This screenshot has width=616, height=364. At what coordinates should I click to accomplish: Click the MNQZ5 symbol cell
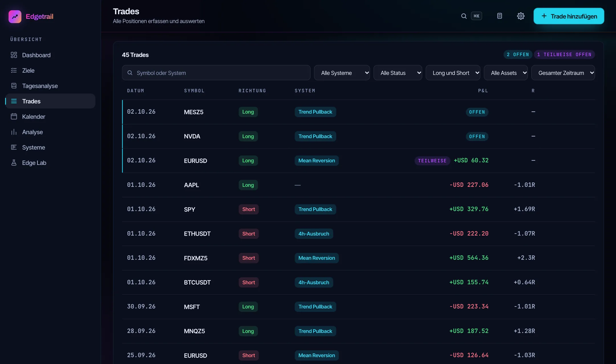194,331
